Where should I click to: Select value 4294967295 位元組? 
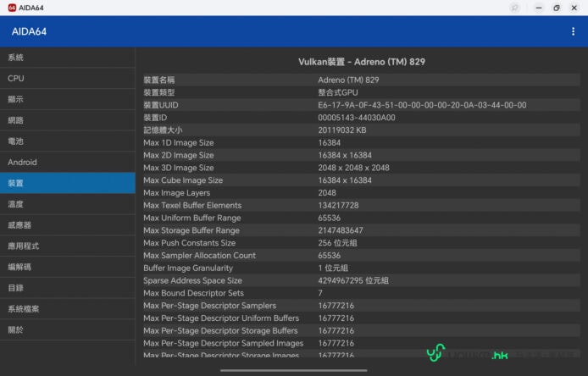353,281
